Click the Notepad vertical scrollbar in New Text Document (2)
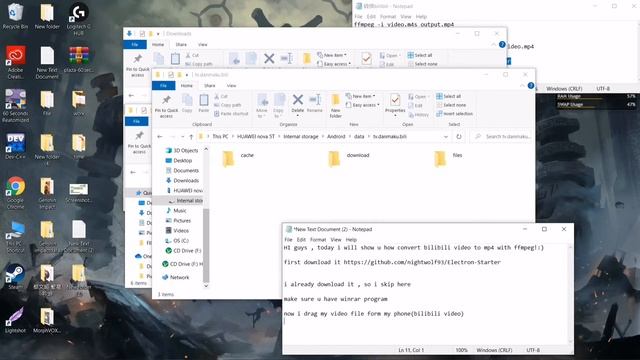Screen dimensions: 640x360 (x=570, y=294)
